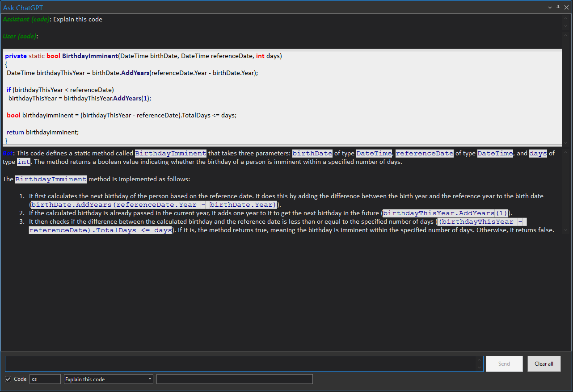Click list item 3 "It then checks if the difference"
The width and height of the screenshot is (573, 392).
(x=291, y=226)
